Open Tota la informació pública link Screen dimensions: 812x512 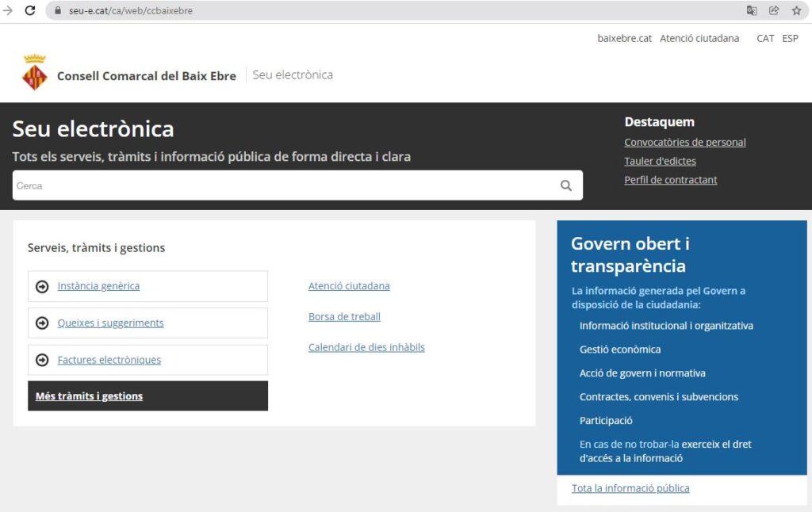[630, 488]
